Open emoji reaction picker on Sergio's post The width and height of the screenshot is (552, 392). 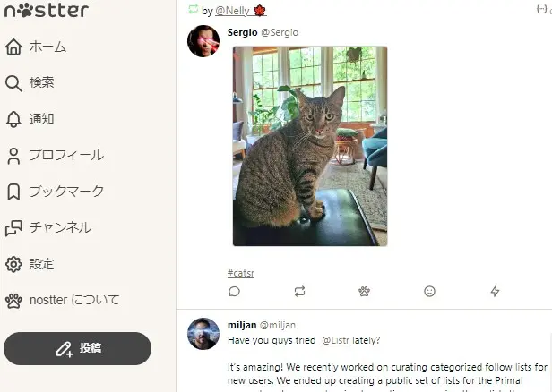click(429, 291)
